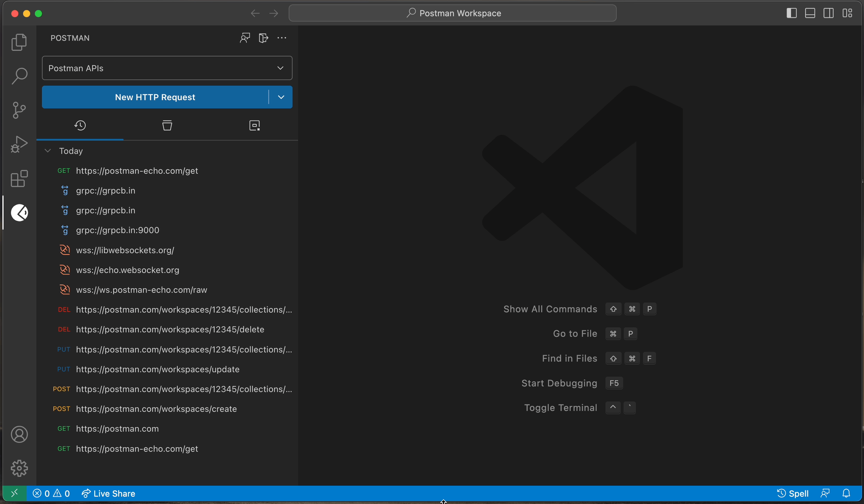Open the wss://libwebsockets.org/ history entry
The height and width of the screenshot is (504, 864).
click(x=167, y=250)
